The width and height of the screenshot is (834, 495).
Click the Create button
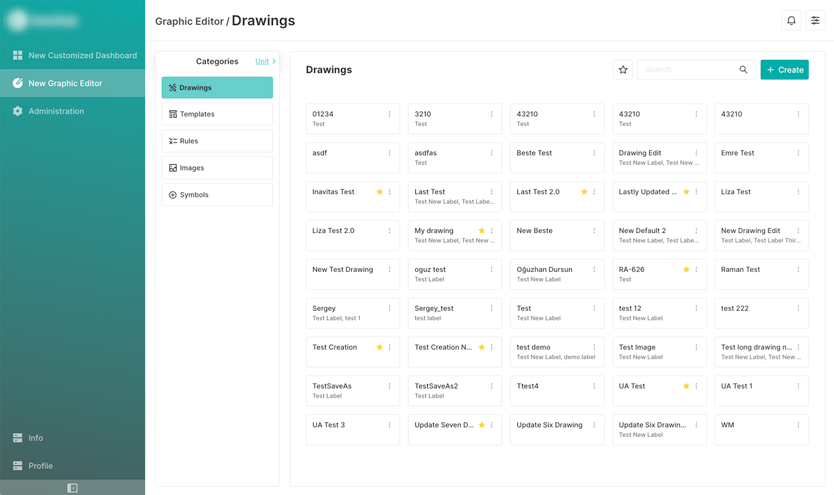(784, 70)
